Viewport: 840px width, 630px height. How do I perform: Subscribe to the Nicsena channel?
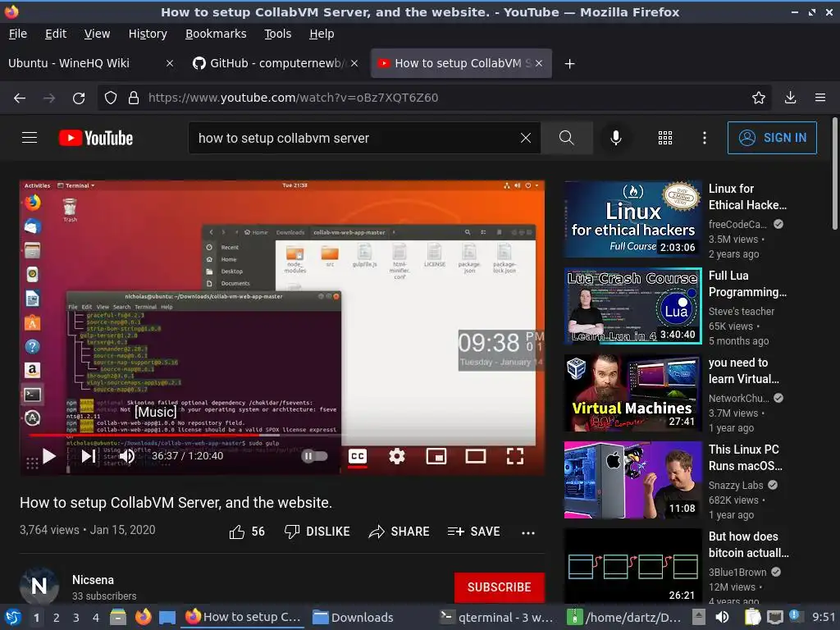(x=500, y=587)
